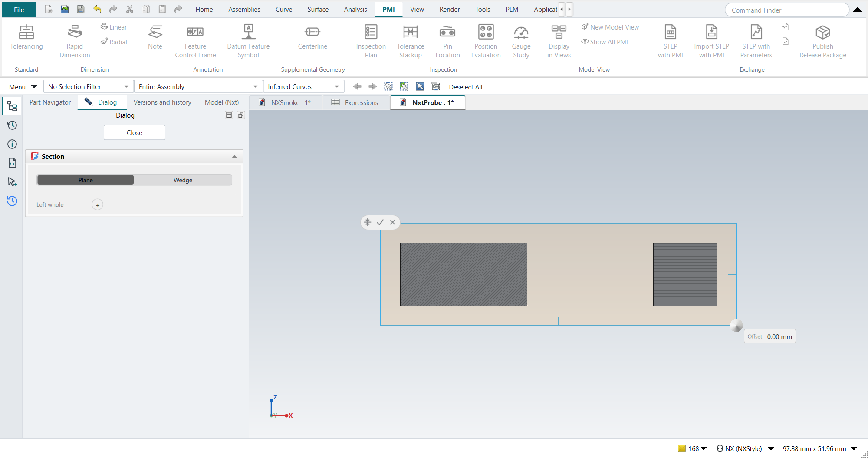868x458 pixels.
Task: Open the Inspection Plan tool
Action: click(x=371, y=41)
